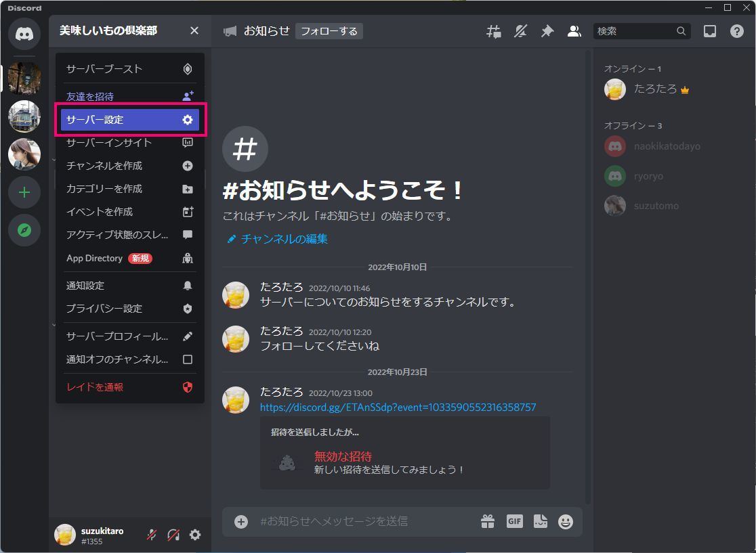Click suzukitaro user avatar in bottom panel

pos(65,535)
